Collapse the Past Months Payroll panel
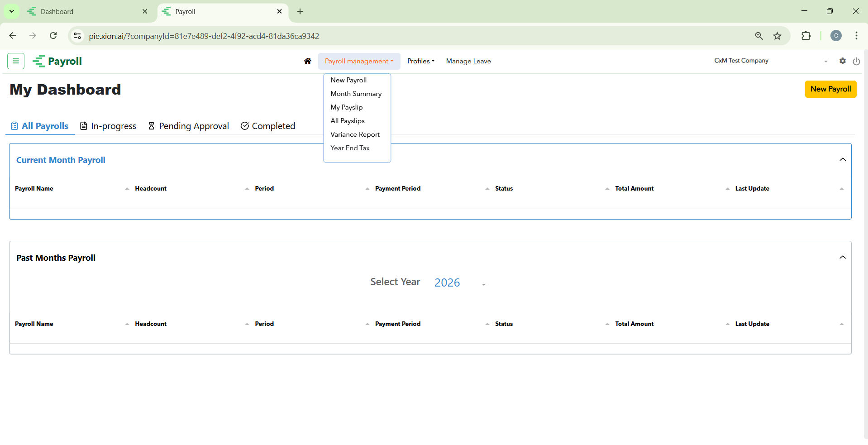 click(x=842, y=257)
